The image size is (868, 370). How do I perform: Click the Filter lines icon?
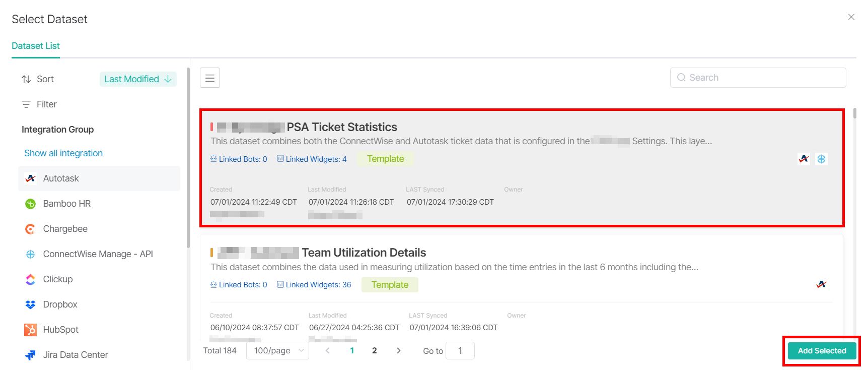click(x=26, y=104)
